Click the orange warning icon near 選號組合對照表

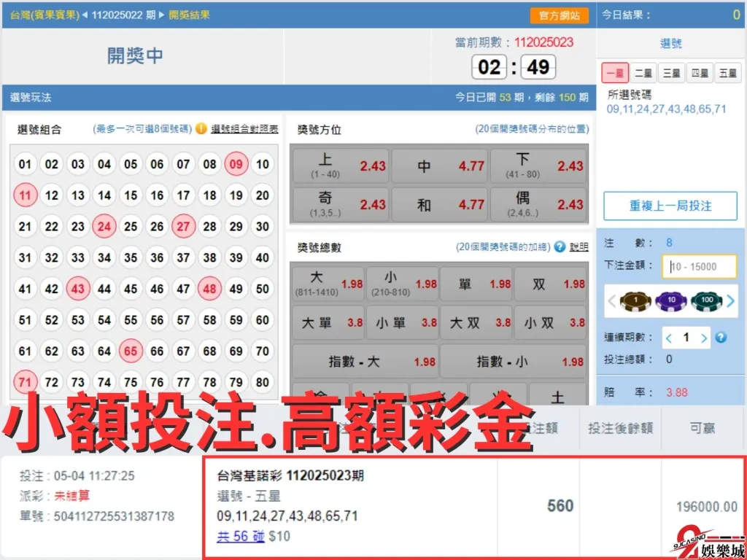[201, 129]
